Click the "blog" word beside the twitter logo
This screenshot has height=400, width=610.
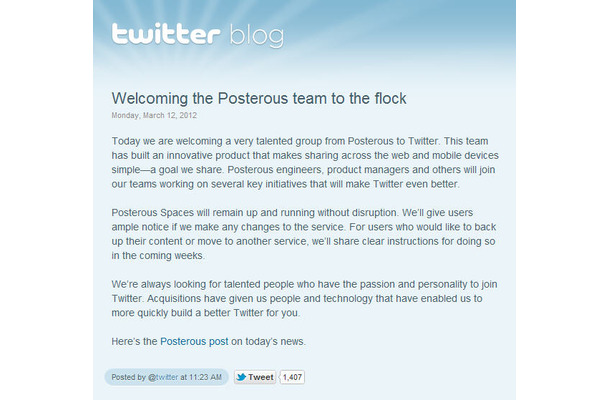point(257,36)
